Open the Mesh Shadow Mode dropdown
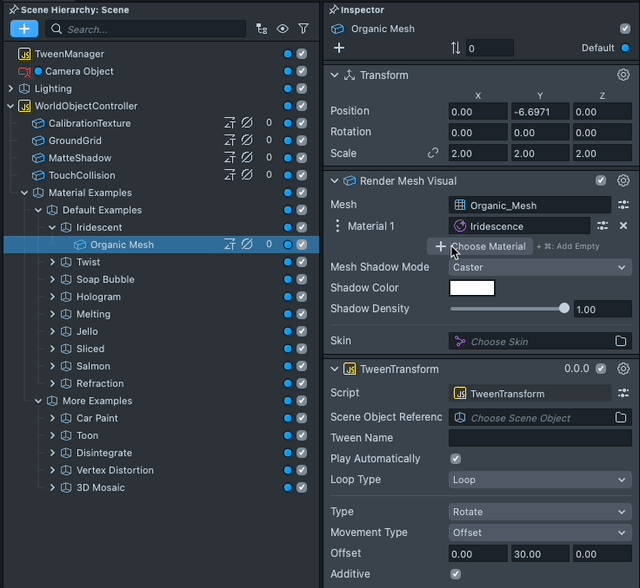Viewport: 640px width, 588px height. (540, 267)
